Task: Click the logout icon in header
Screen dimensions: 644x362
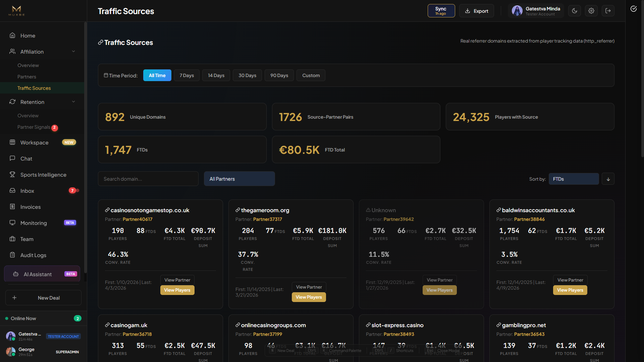Action: tap(608, 11)
